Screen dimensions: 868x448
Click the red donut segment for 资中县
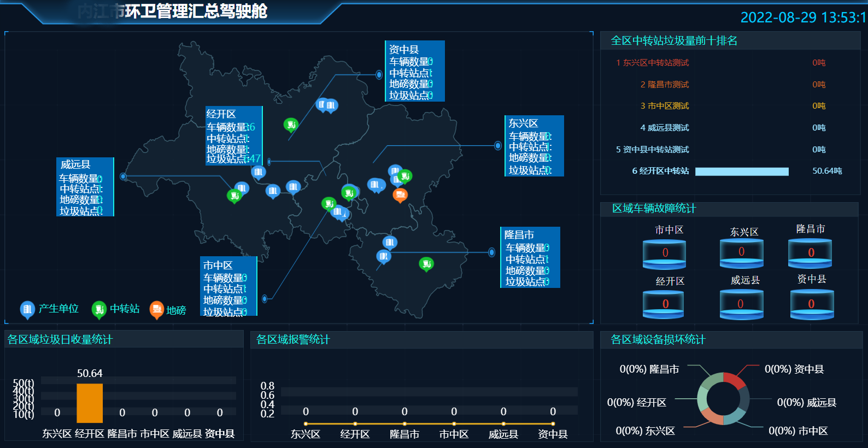(735, 380)
